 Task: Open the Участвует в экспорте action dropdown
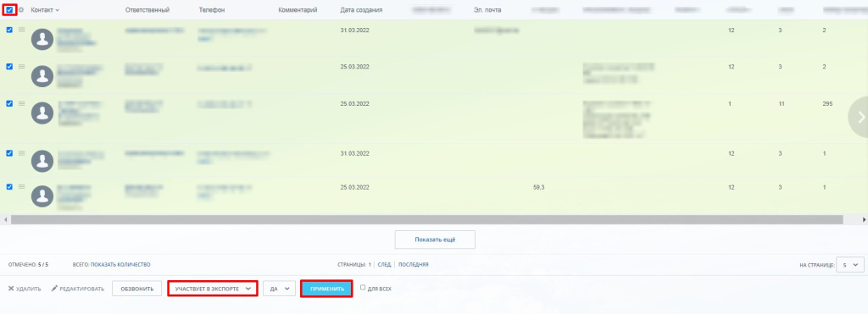213,289
